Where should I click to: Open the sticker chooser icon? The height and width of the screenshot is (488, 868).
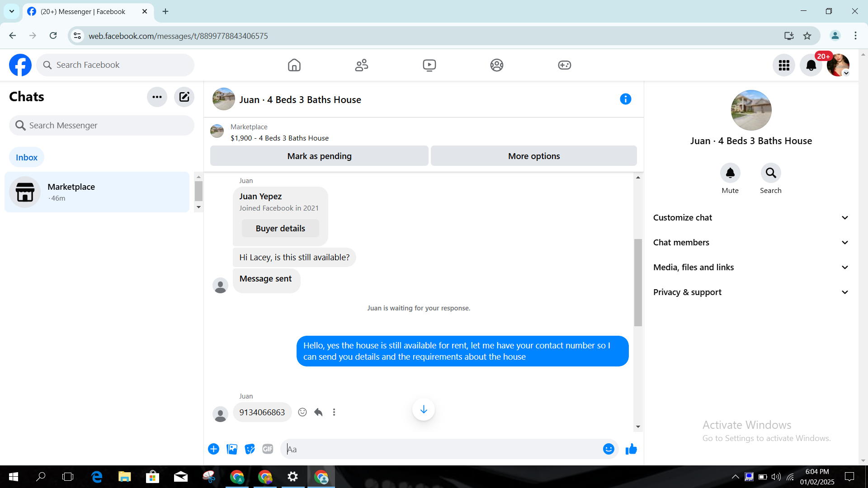point(250,449)
